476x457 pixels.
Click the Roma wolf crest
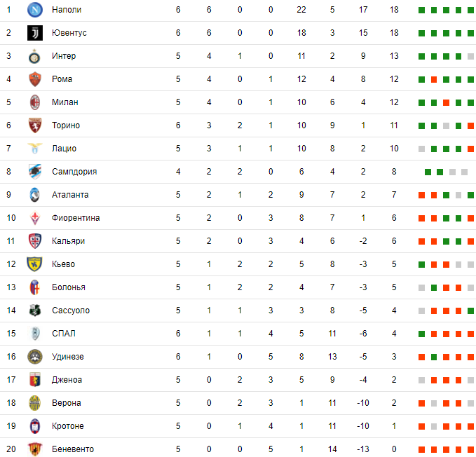click(x=35, y=79)
